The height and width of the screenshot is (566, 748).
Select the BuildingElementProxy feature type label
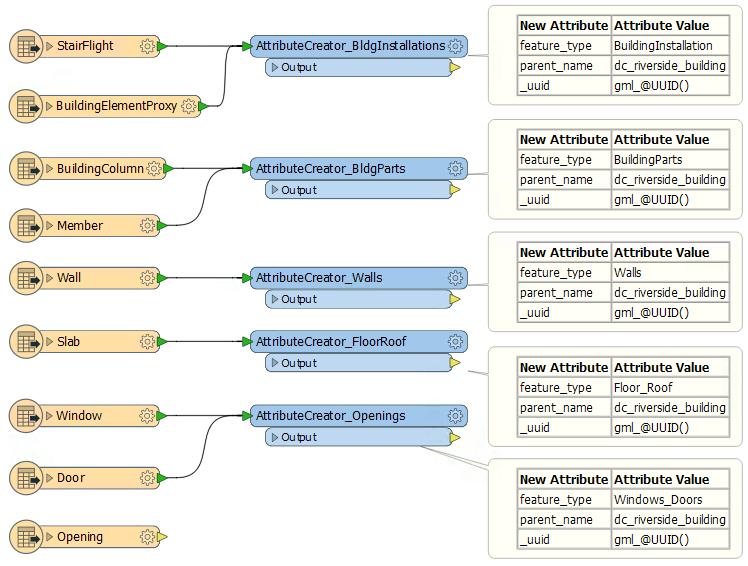click(x=116, y=106)
